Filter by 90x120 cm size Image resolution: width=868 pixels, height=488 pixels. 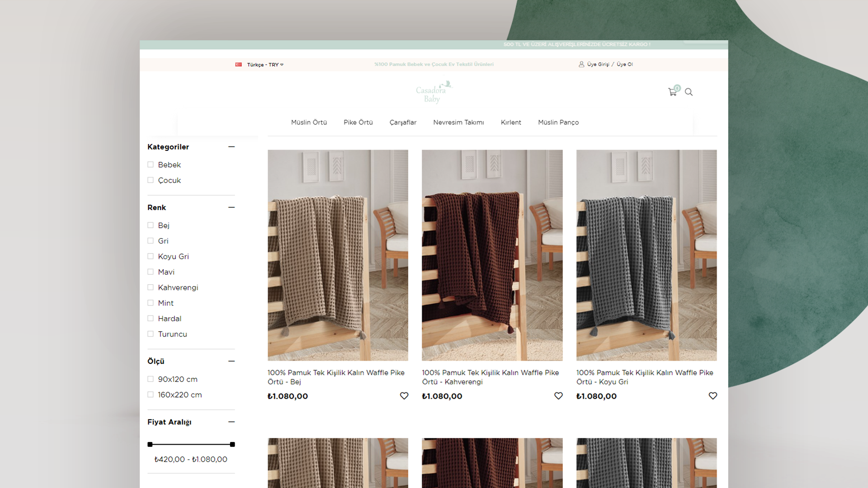(x=151, y=379)
